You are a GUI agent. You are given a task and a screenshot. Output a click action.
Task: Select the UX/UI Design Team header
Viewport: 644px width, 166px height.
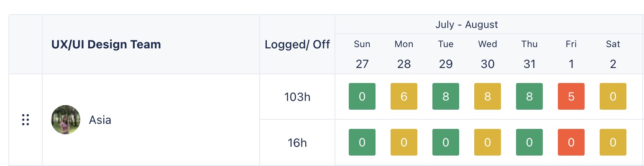[106, 45]
